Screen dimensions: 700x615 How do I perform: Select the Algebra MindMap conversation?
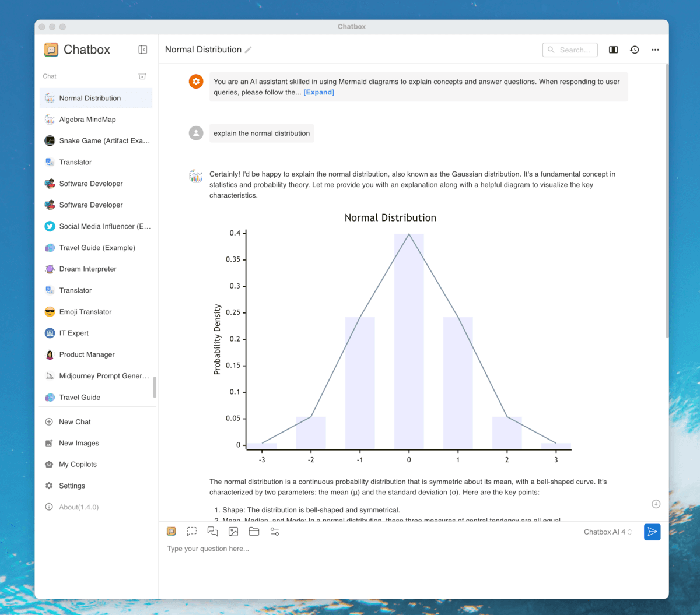pyautogui.click(x=87, y=119)
